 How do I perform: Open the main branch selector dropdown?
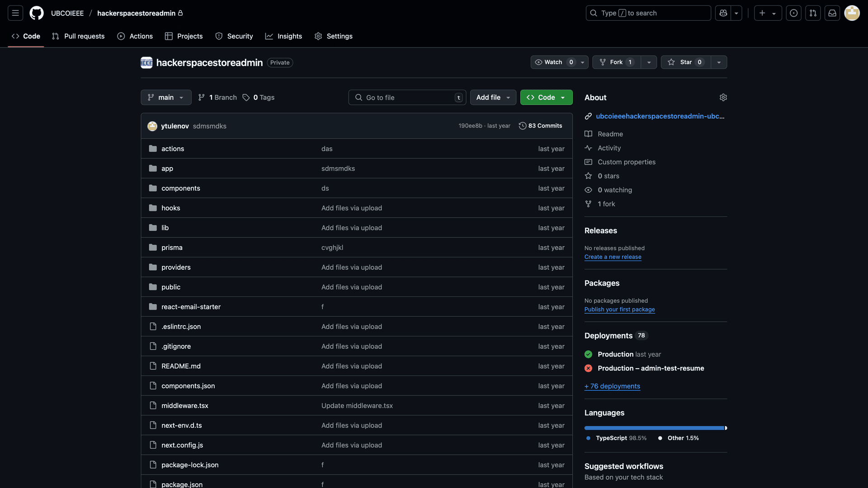[166, 98]
